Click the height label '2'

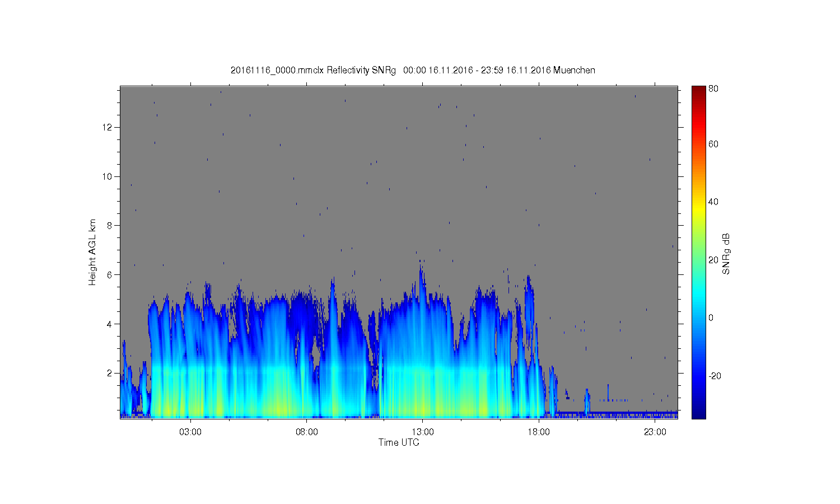click(110, 373)
